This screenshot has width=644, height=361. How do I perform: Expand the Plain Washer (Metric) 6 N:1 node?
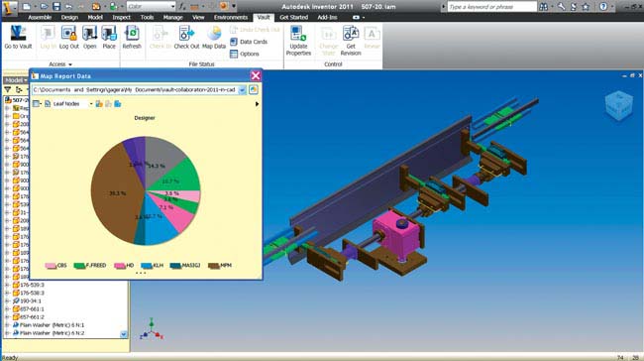point(7,325)
